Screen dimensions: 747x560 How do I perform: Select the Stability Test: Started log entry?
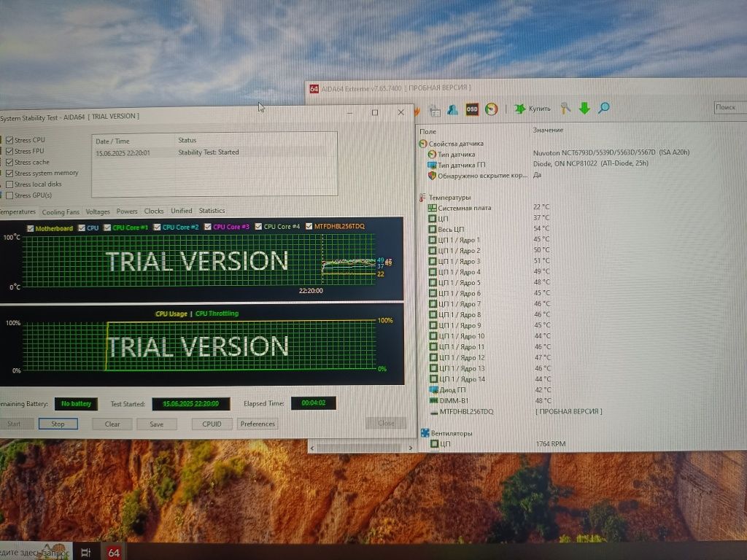(x=209, y=152)
